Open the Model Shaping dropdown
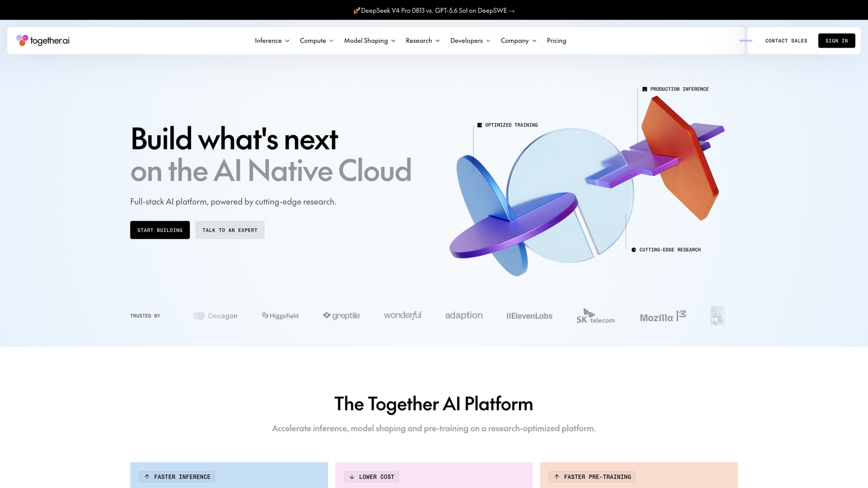The width and height of the screenshot is (868, 488). coord(370,41)
